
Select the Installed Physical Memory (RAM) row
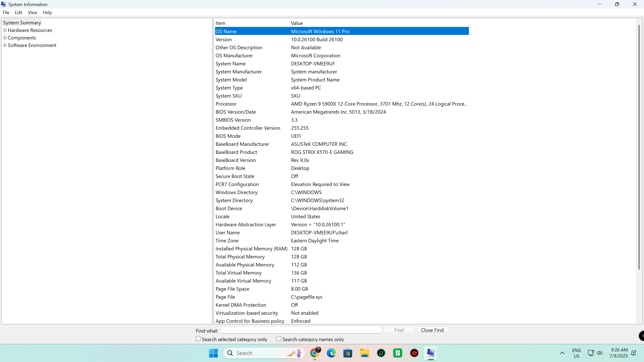pyautogui.click(x=342, y=249)
